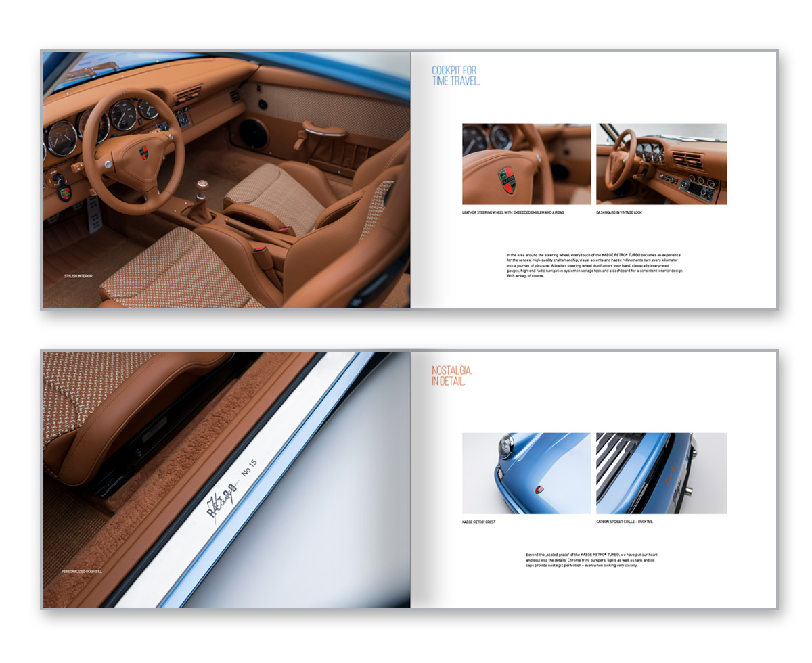Click the crest emblem on the large steering wheel
812x663 pixels.
pyautogui.click(x=144, y=153)
